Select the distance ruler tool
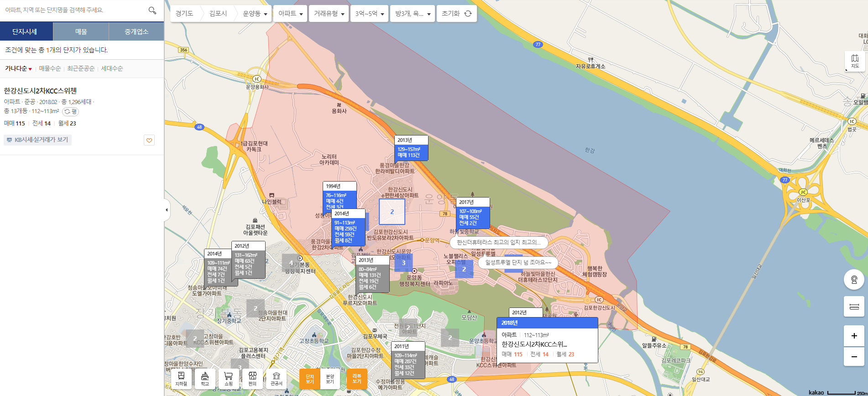868x396 pixels. point(854,307)
